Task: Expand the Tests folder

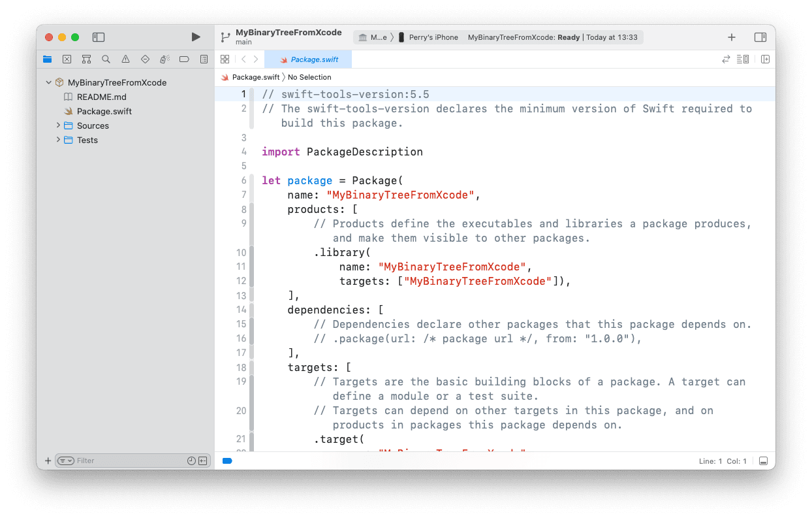Action: click(58, 140)
